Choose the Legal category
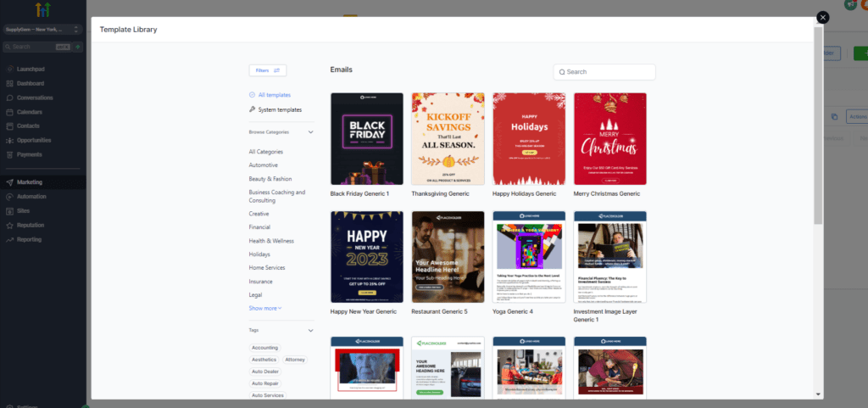This screenshot has height=408, width=868. (x=255, y=295)
